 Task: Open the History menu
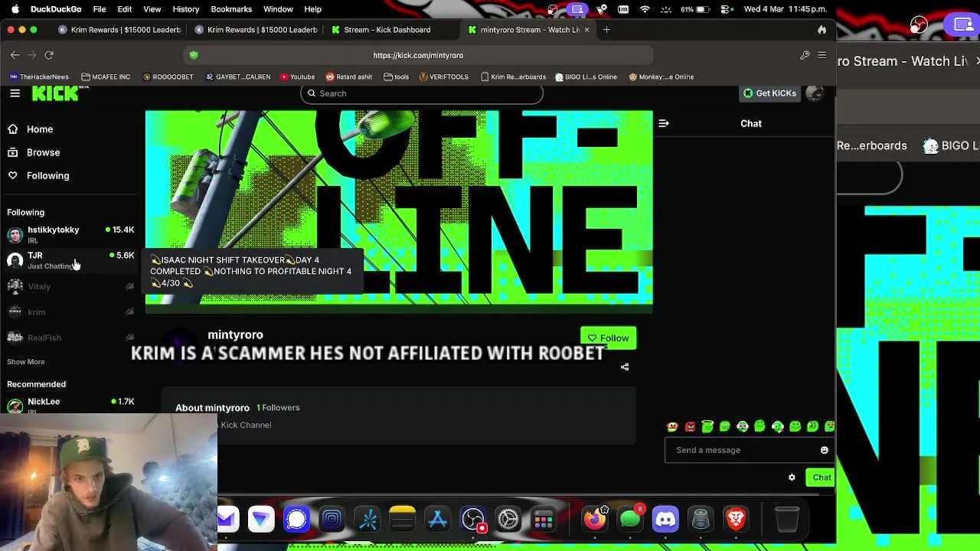click(186, 9)
